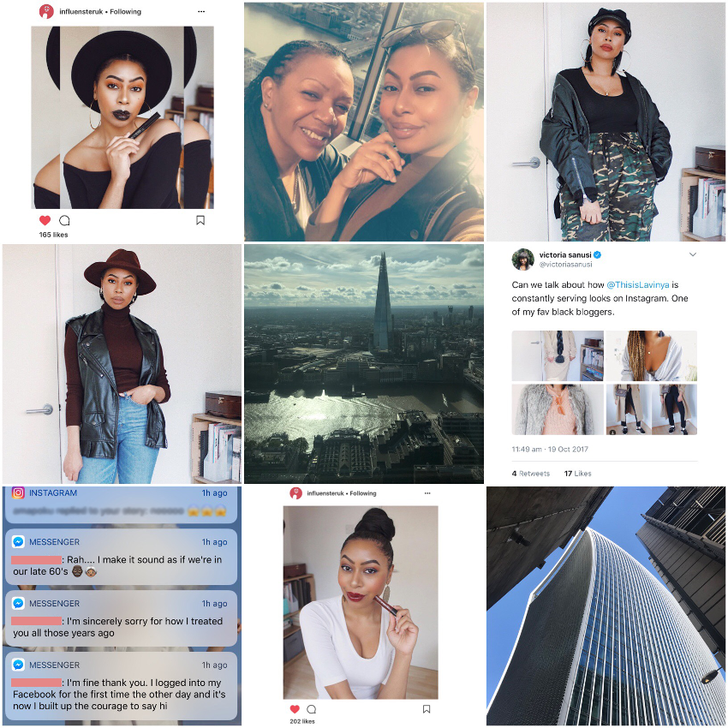Open the Messenger notification saying sincerely sorry
728x728 pixels.
(x=121, y=619)
